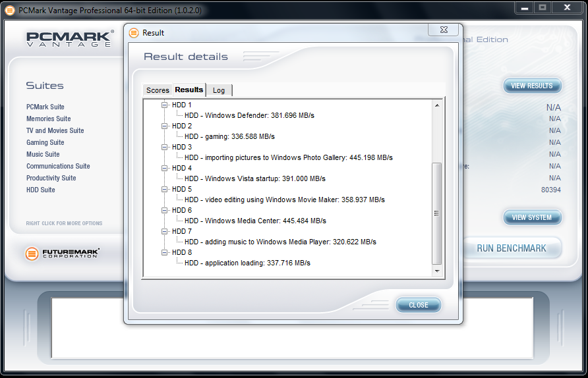Select Music Suite
Viewport: 588px width, 378px height.
pos(43,154)
